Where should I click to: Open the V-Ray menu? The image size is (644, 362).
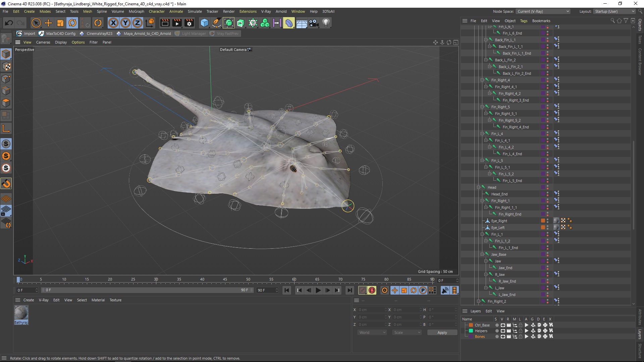click(266, 11)
